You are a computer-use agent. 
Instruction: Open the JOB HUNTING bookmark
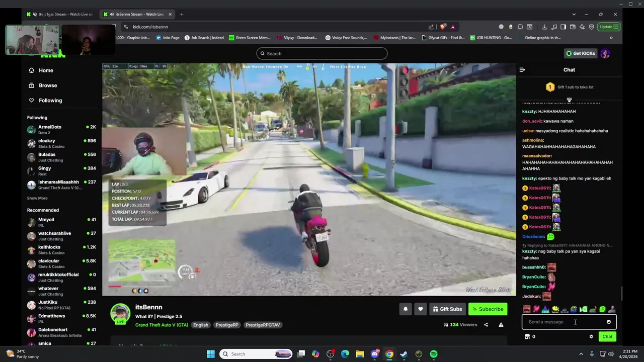point(491,38)
